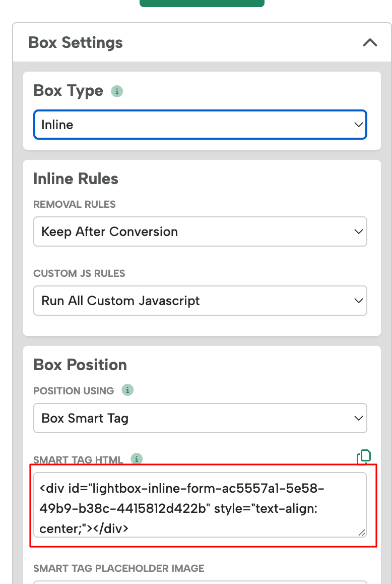Screen dimensions: 392x584
Task: Click the Box Type section heading
Action: 68,90
